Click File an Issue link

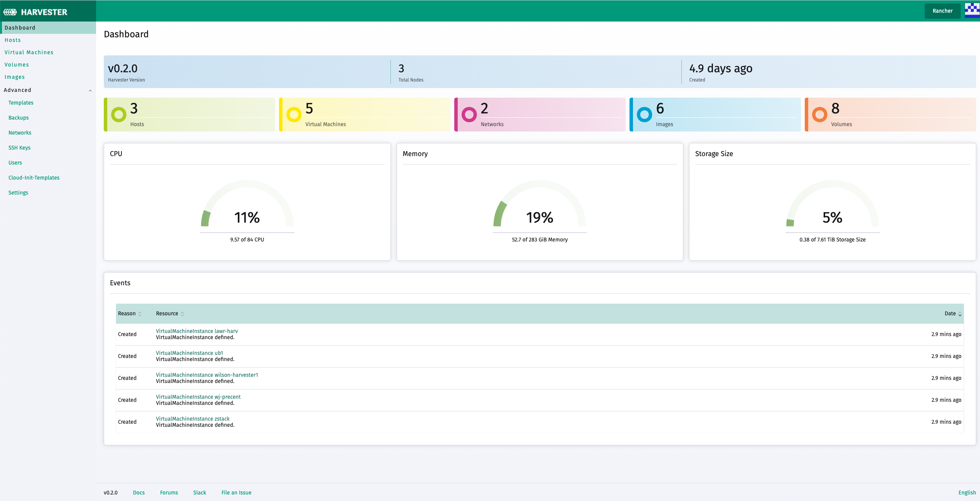pos(236,493)
